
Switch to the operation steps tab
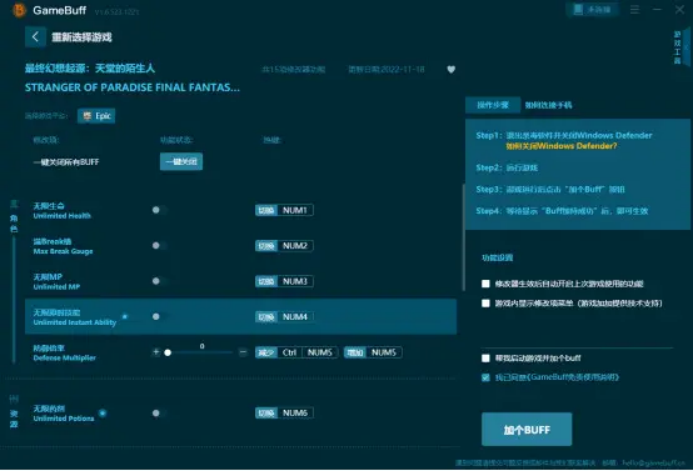[x=493, y=105]
